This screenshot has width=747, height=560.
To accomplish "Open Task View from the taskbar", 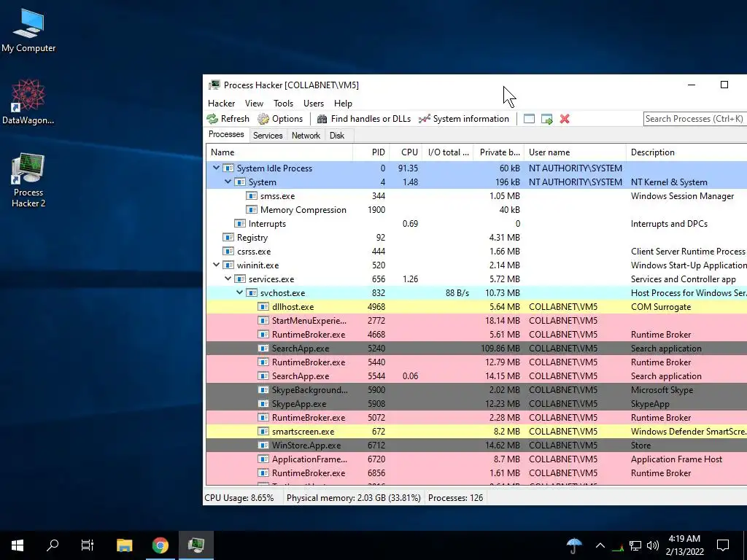I will (x=88, y=545).
